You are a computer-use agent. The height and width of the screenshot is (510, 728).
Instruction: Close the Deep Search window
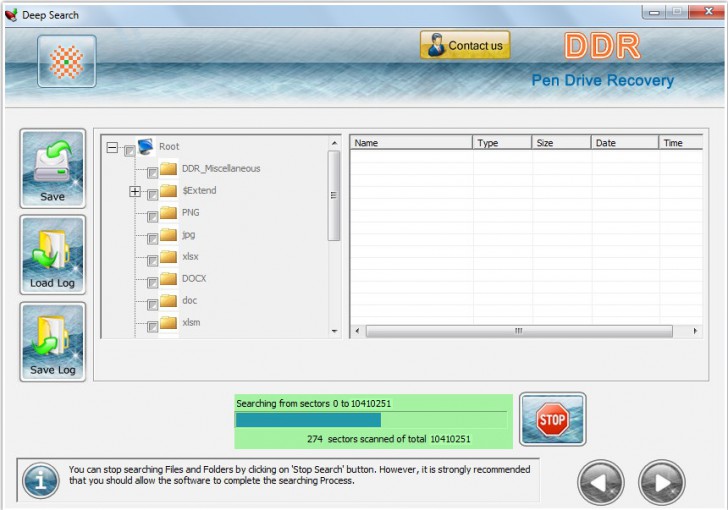(x=708, y=12)
